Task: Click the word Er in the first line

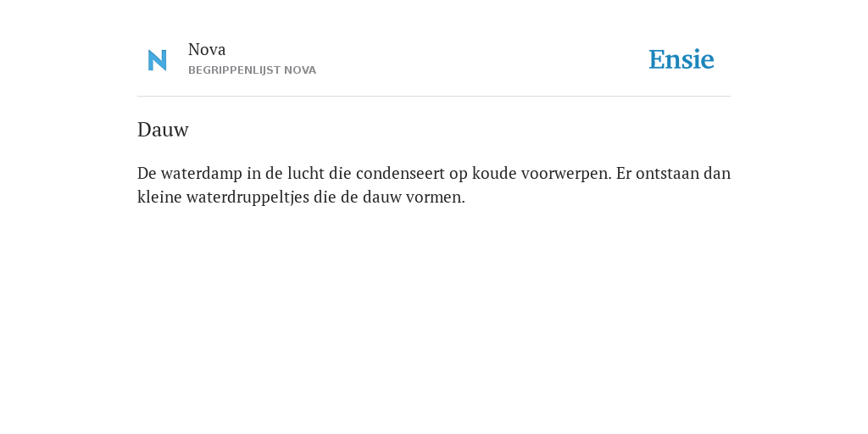Action: tap(623, 174)
